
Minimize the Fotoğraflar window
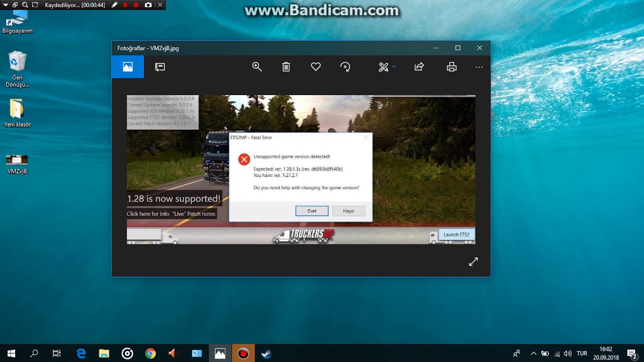pyautogui.click(x=436, y=48)
